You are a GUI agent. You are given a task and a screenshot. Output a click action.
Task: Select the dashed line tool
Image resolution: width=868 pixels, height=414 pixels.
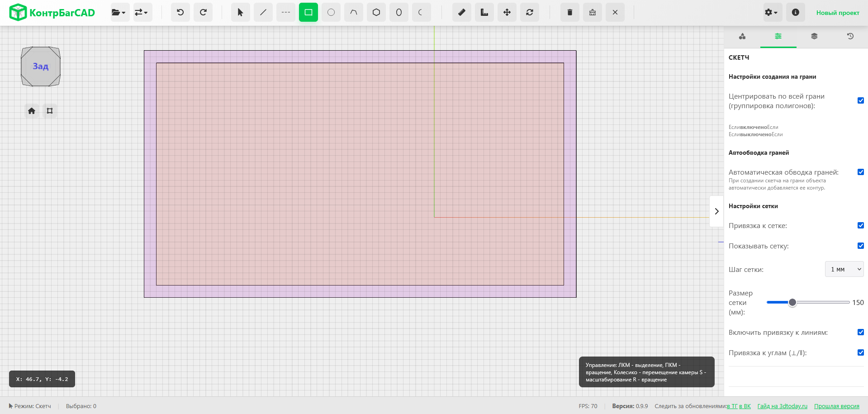pyautogui.click(x=286, y=12)
